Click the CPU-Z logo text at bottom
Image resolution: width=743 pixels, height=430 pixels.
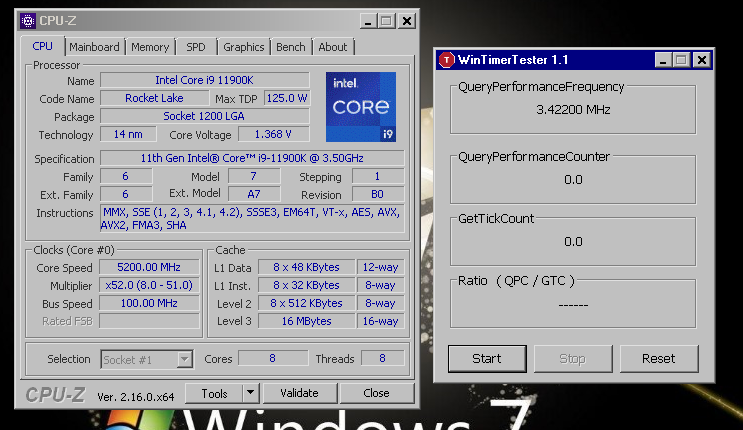tap(55, 394)
